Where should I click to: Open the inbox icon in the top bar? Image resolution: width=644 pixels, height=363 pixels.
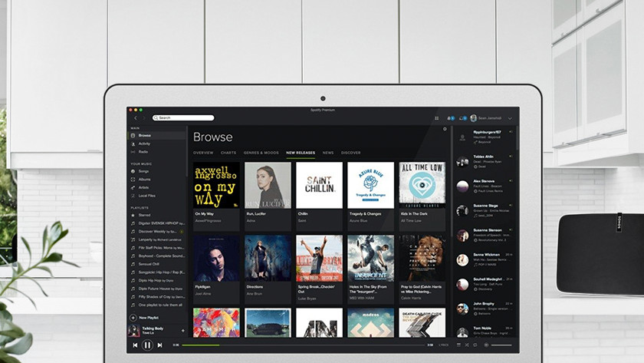point(463,118)
